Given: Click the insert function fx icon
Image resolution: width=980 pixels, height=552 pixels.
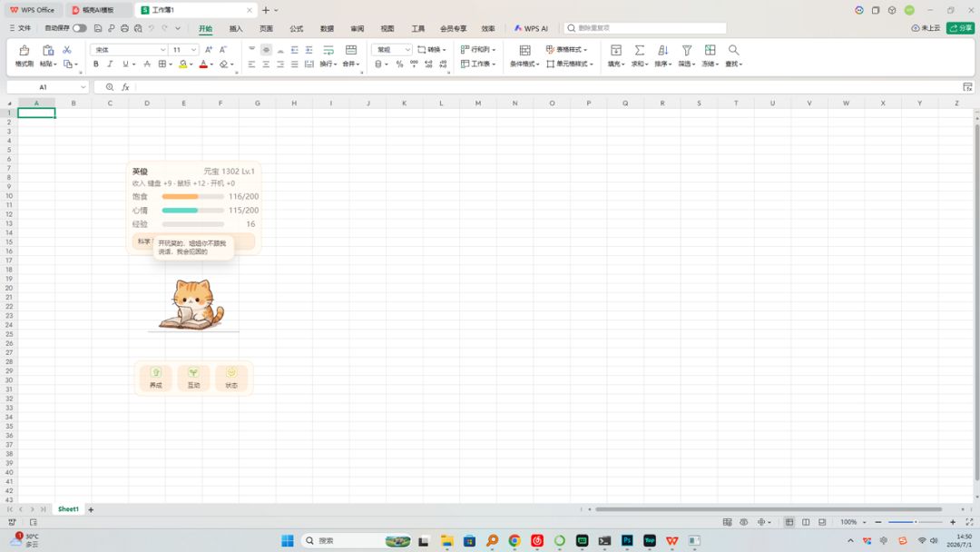Looking at the screenshot, I should [x=125, y=87].
